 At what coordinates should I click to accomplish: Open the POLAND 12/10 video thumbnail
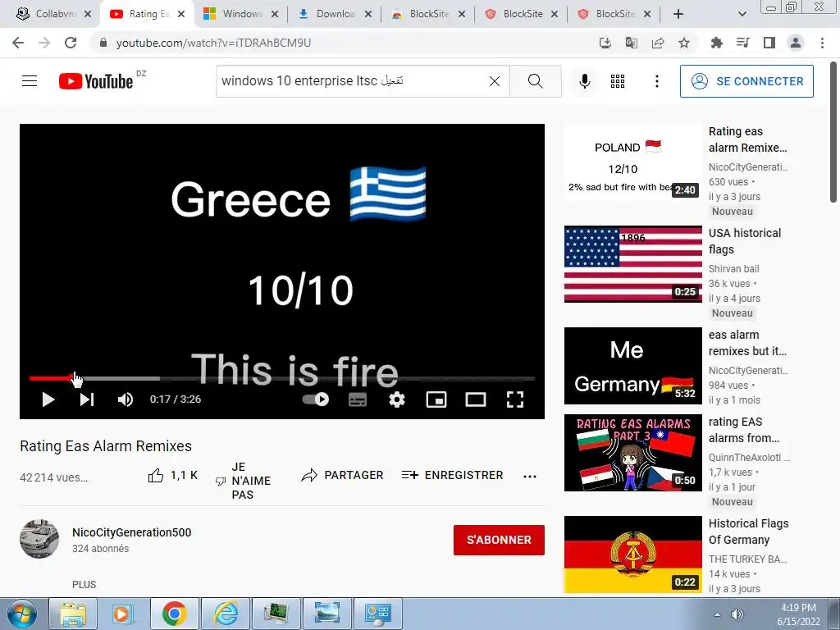coord(632,162)
